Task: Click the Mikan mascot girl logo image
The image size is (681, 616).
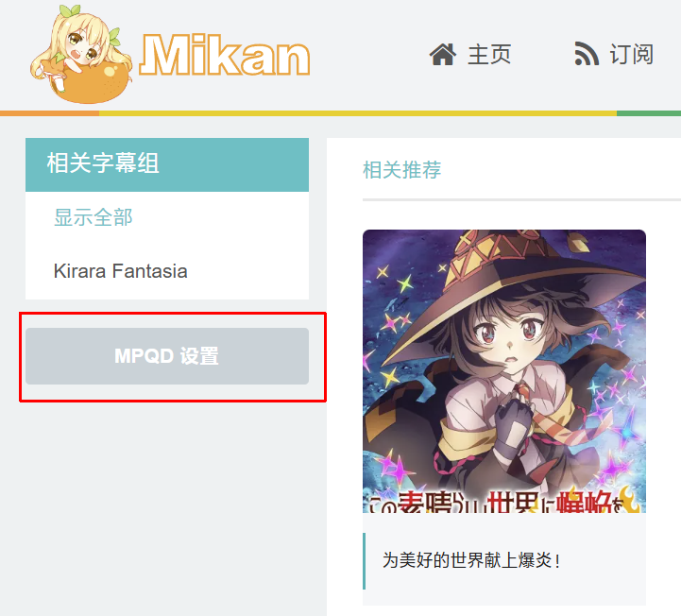Action: (81, 54)
